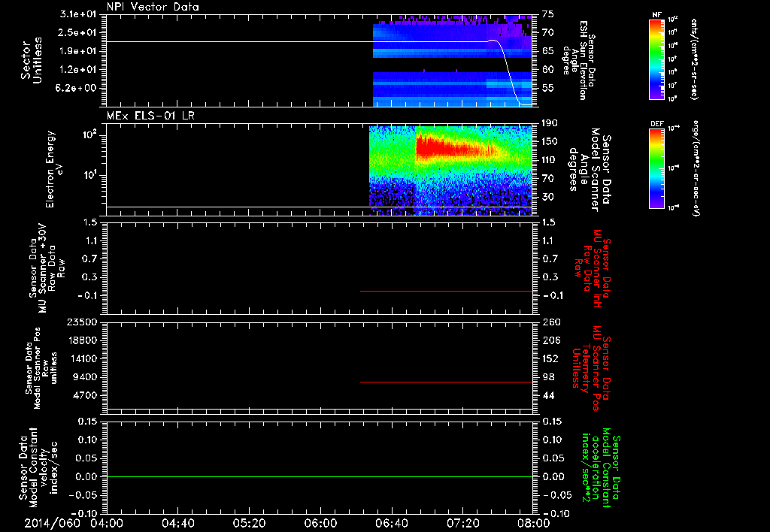Click the 06:00 time axis label
The height and width of the screenshot is (532, 770).
click(320, 523)
